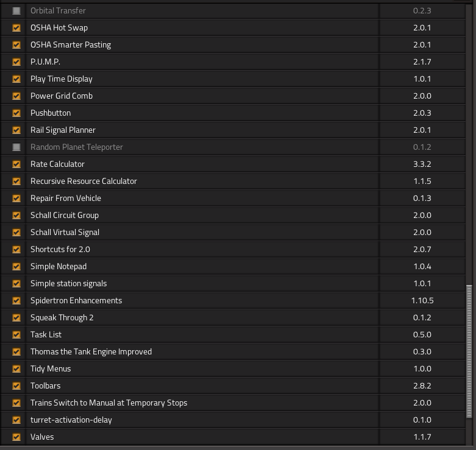Click version 2.8.2 of Toolbars
This screenshot has height=450, width=476.
[422, 385]
